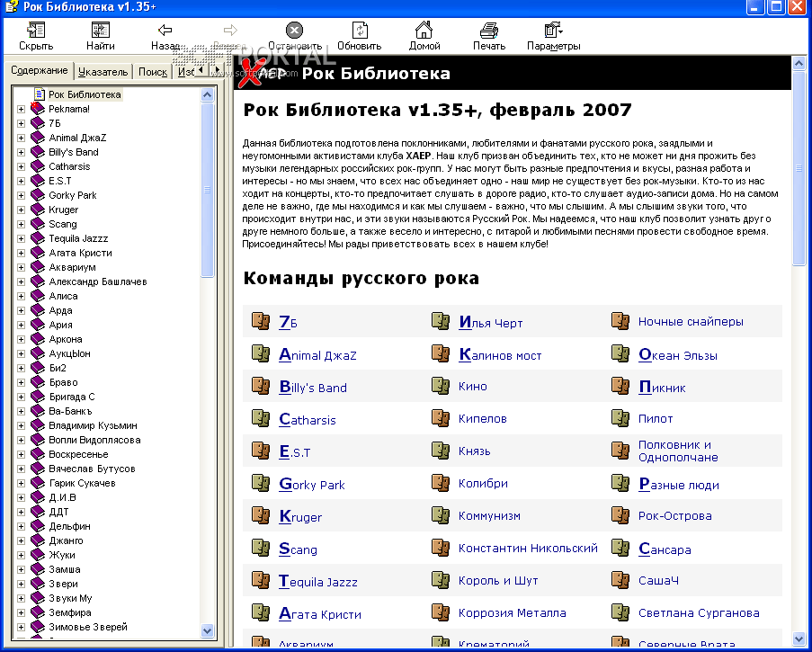The height and width of the screenshot is (652, 812).
Task: Open the Океан Эльзы link
Action: pyautogui.click(x=677, y=355)
